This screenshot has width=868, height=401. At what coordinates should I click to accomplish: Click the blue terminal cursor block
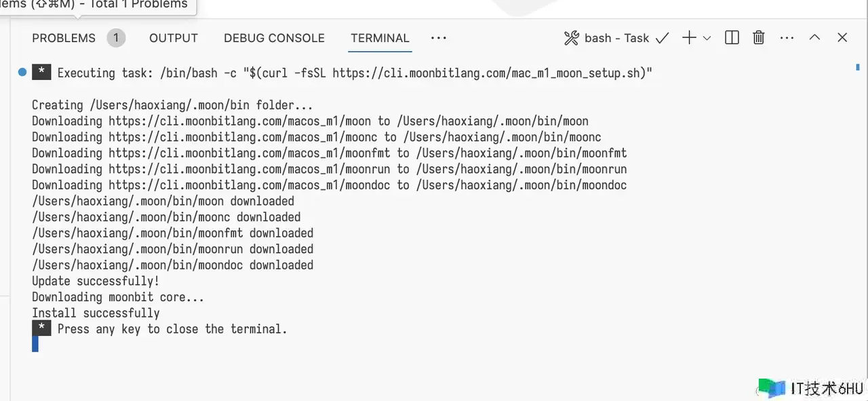point(35,345)
